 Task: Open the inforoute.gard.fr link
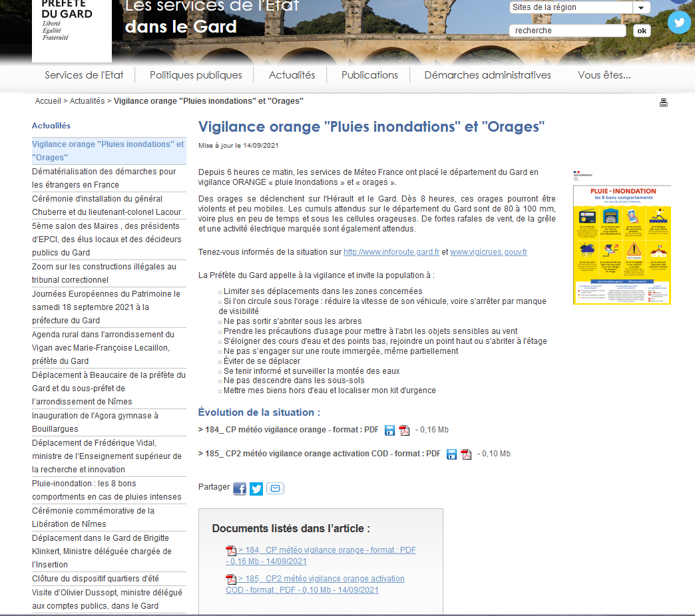391,252
